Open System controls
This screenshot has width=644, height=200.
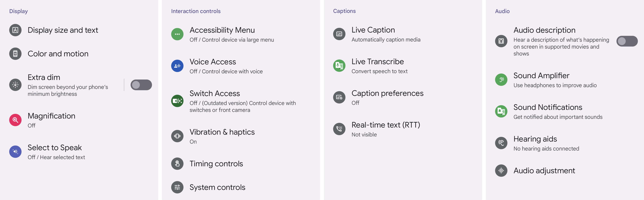click(241, 187)
